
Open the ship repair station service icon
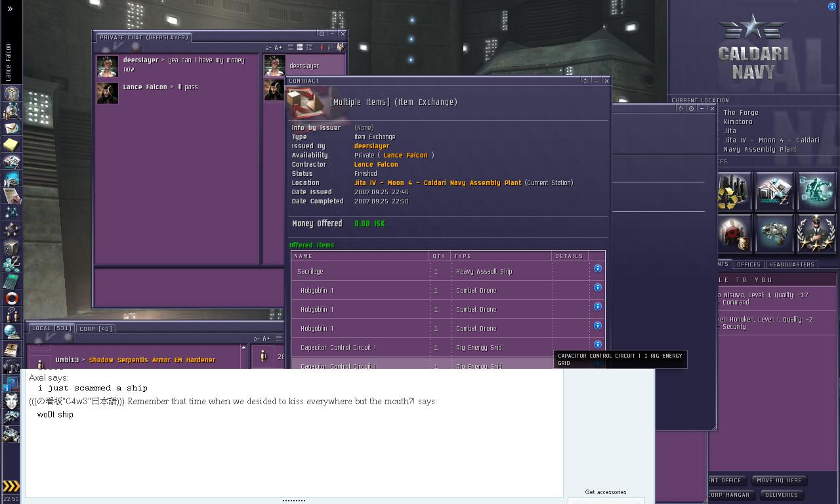pyautogui.click(x=774, y=233)
